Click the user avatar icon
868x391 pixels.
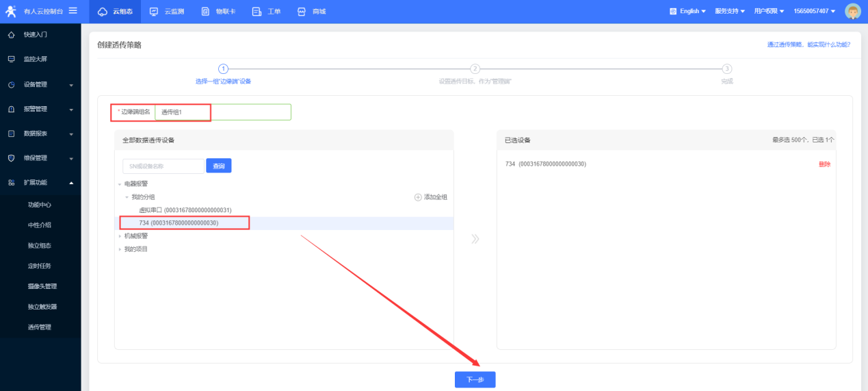click(x=852, y=11)
